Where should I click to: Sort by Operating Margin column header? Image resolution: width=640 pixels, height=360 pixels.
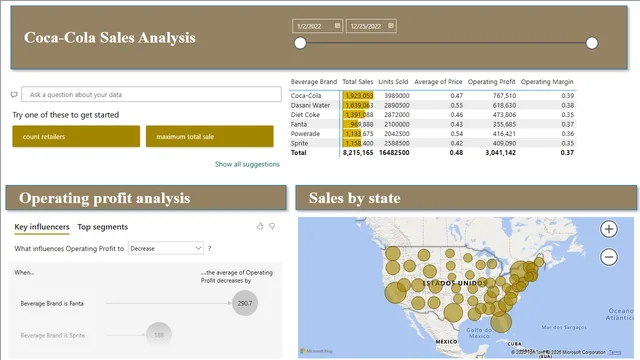(547, 82)
